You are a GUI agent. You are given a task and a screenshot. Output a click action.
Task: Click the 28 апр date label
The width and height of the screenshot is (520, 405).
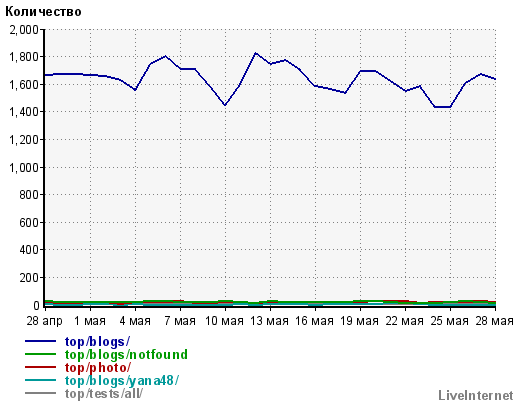point(44,321)
